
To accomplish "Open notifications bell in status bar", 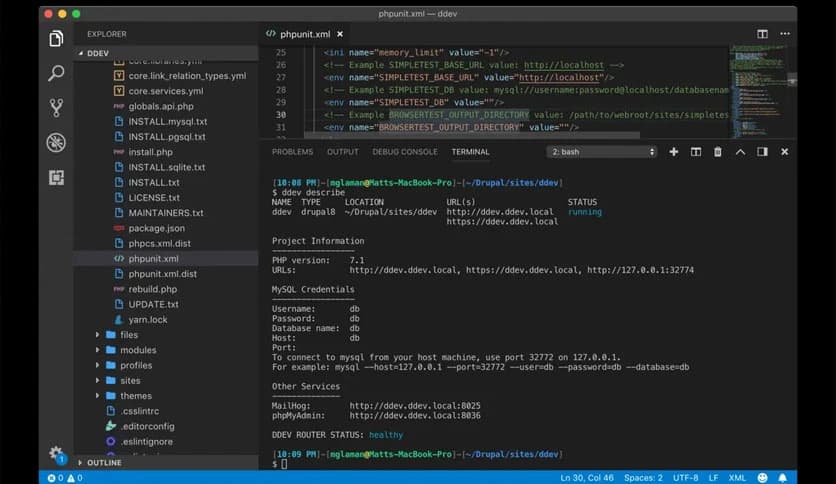I will click(782, 478).
